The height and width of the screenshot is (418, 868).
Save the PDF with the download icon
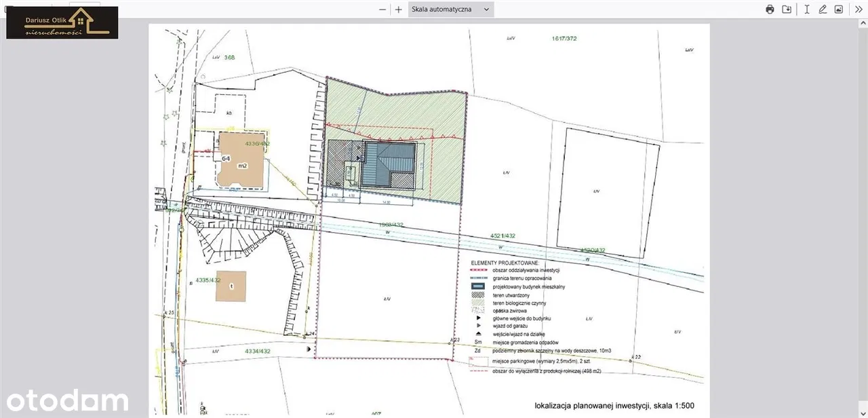point(787,9)
